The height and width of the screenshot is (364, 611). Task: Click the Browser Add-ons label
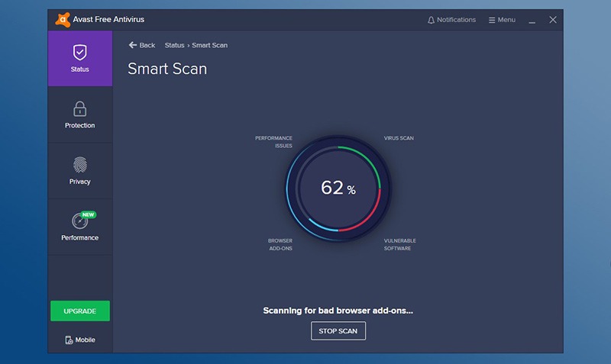coord(280,244)
